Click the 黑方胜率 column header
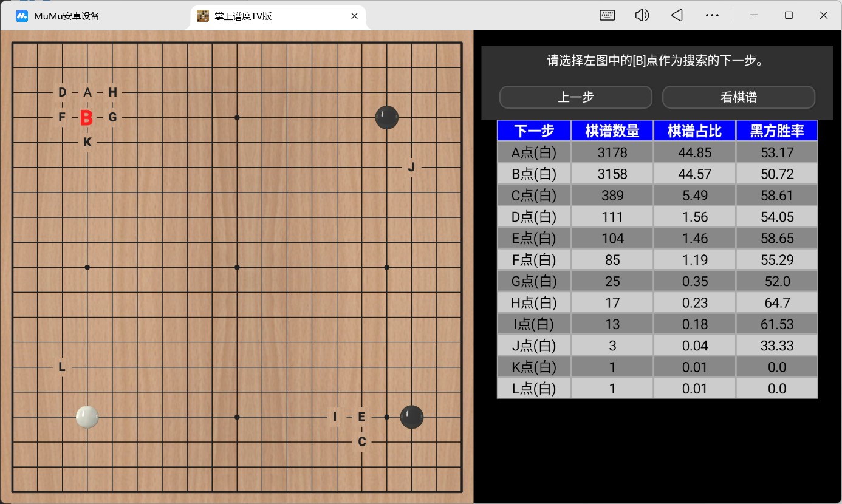This screenshot has width=842, height=504. coord(777,131)
